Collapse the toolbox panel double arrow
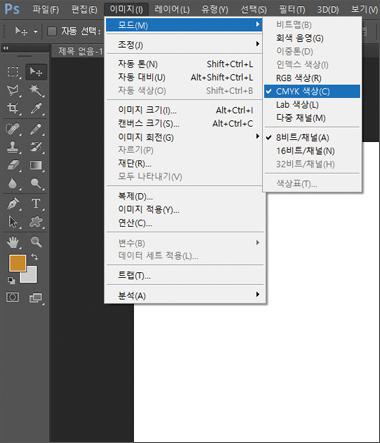 [6, 48]
